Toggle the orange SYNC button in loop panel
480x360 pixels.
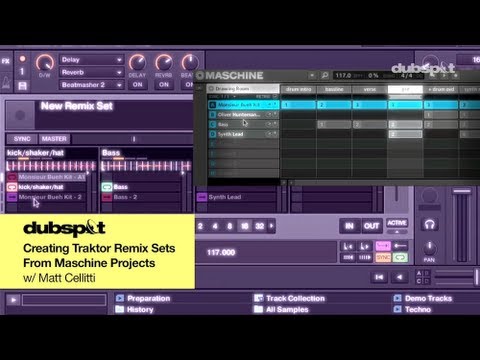[x=383, y=258]
